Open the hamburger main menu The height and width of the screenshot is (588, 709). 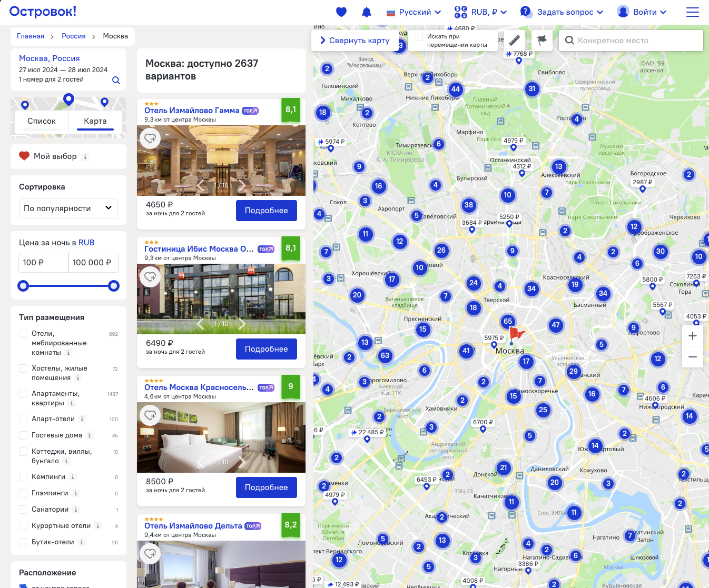click(x=693, y=12)
